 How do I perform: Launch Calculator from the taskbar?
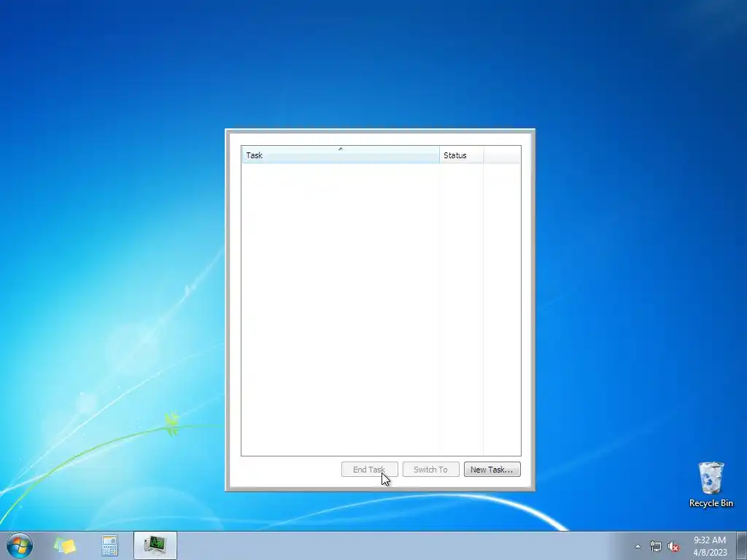[x=109, y=545]
